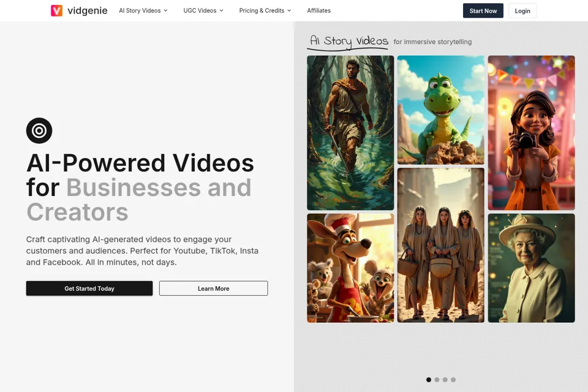Viewport: 588px width, 392px height.
Task: Jump to the fourth carousel dot
Action: (x=453, y=380)
